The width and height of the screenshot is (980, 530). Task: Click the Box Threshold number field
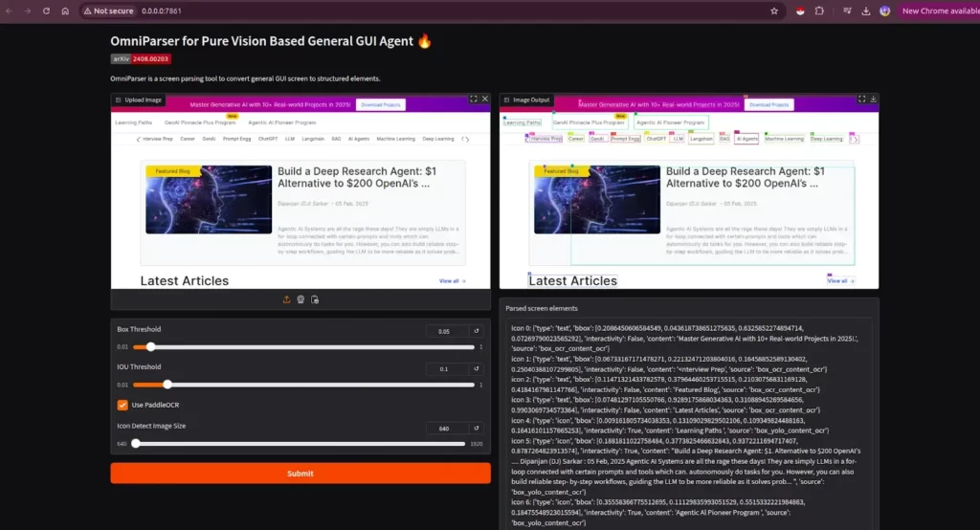446,331
